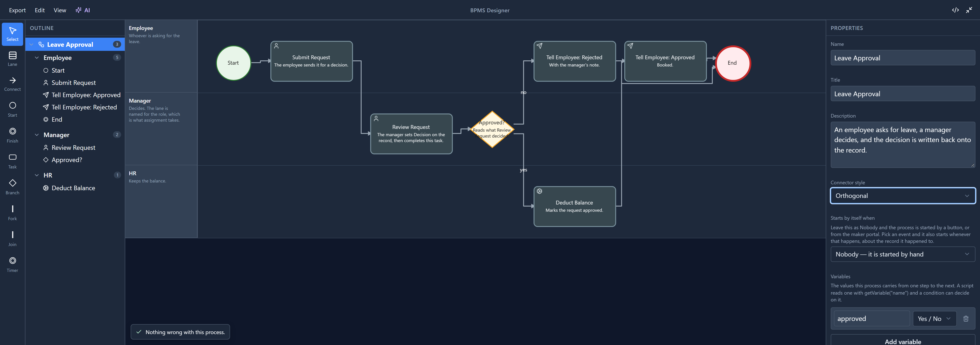Screen dimensions: 980x345
Task: Collapse the Manager outline group
Action: 37,135
